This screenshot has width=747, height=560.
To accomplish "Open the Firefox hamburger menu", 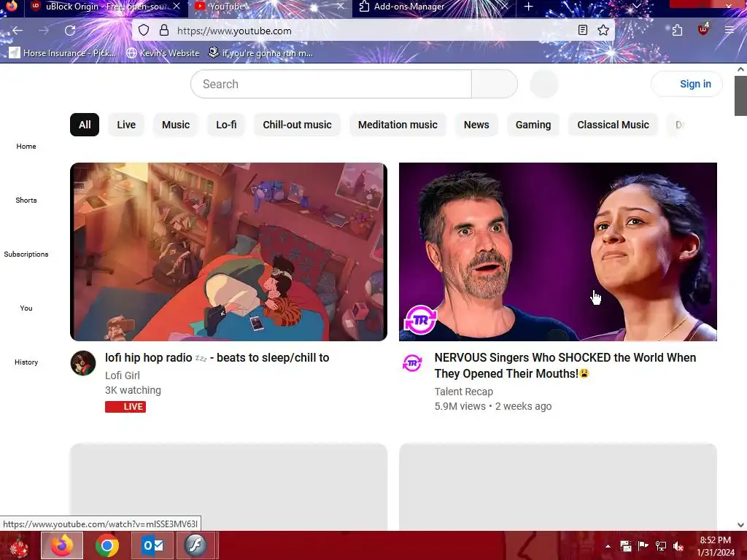I will (x=729, y=31).
